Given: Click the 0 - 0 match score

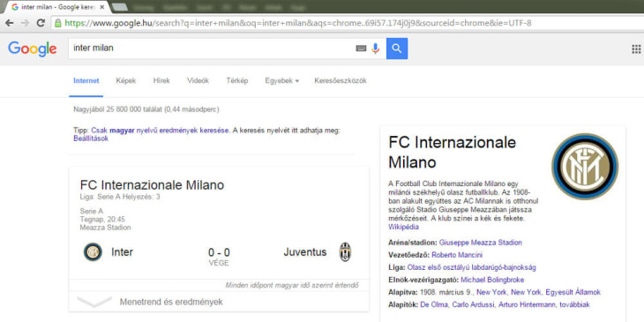Looking at the screenshot, I should click(x=219, y=252).
